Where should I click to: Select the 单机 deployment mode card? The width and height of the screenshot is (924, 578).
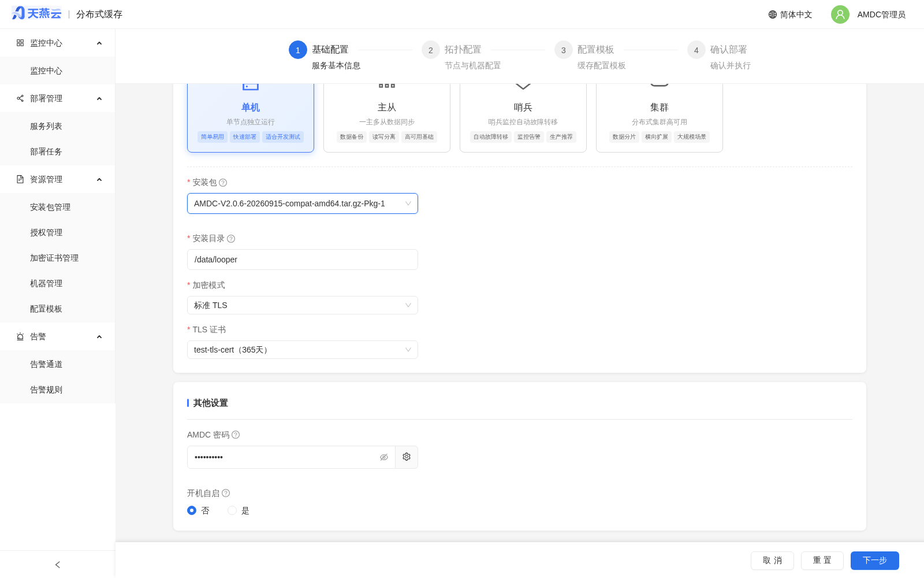click(251, 118)
